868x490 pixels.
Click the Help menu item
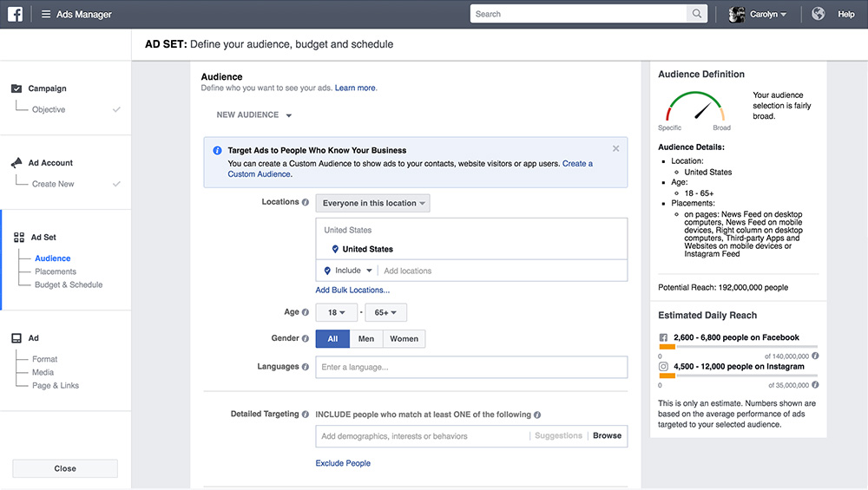[x=845, y=15]
